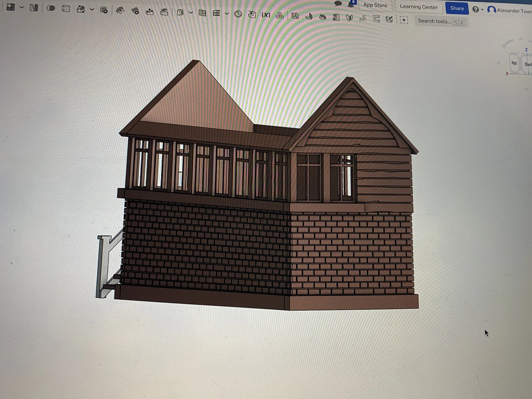Select the sheet metal Tab tool
This screenshot has width=532, height=399.
coord(336,18)
